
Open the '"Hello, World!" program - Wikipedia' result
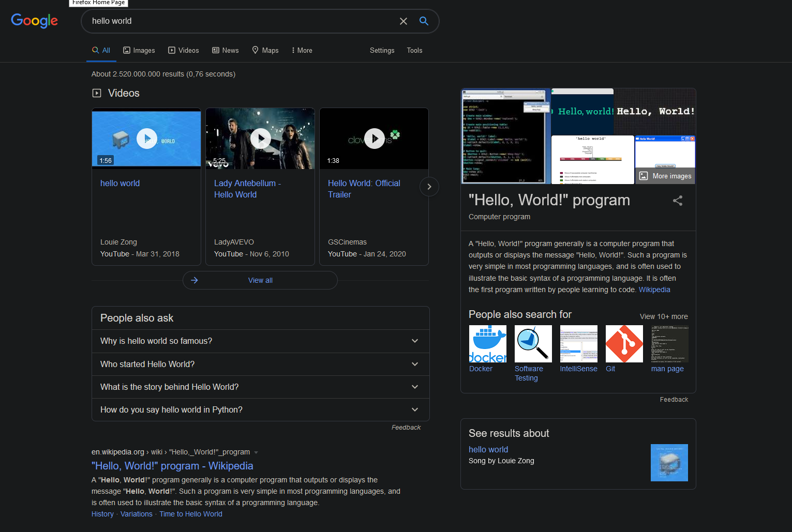pyautogui.click(x=172, y=466)
